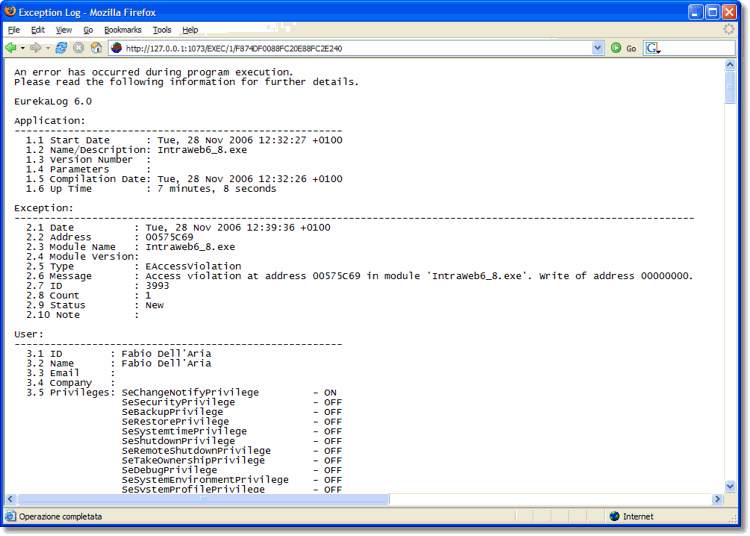Open the File menu
This screenshot has height=536, width=750.
coord(14,30)
